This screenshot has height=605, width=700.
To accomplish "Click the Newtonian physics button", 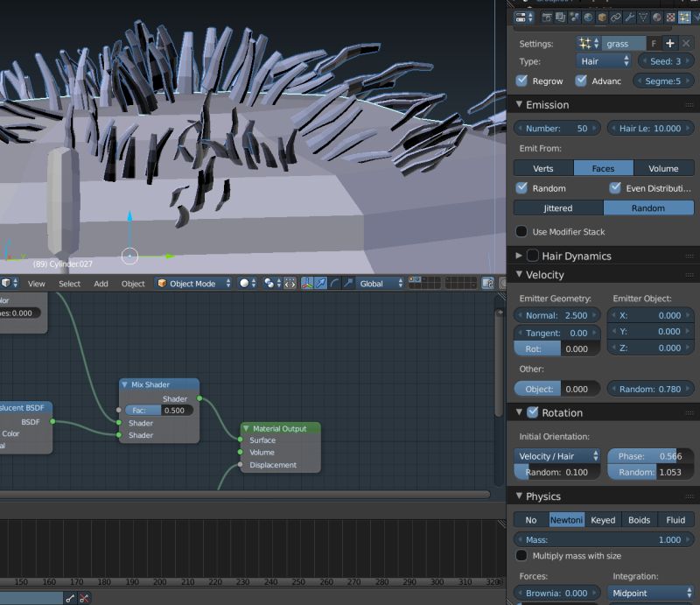I will 566,519.
